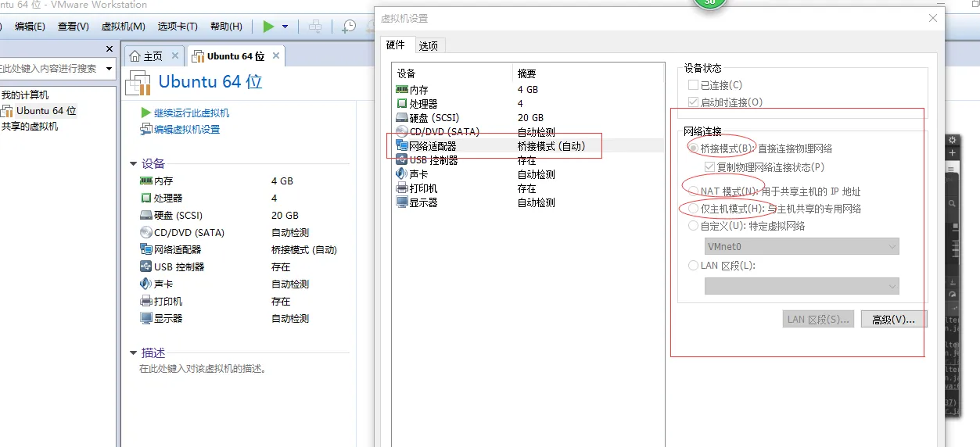Click the 内存 icon in main window devices
980x447 pixels.
coord(146,181)
